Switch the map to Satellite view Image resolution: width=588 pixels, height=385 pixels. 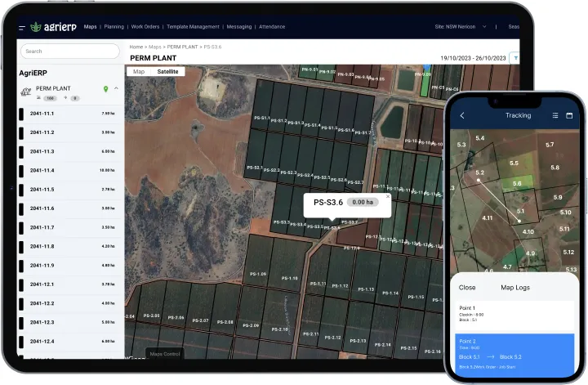(x=167, y=72)
